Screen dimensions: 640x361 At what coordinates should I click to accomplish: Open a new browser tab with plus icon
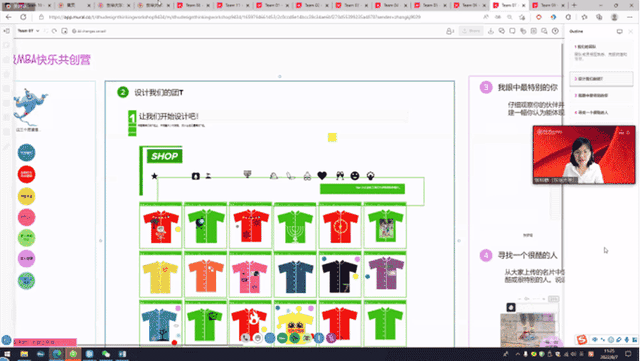pyautogui.click(x=574, y=5)
